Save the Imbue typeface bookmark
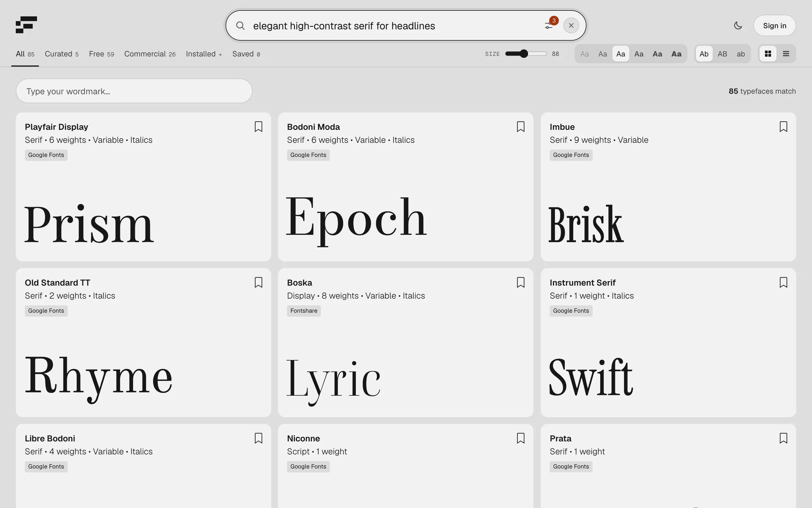The image size is (812, 508). tap(783, 127)
